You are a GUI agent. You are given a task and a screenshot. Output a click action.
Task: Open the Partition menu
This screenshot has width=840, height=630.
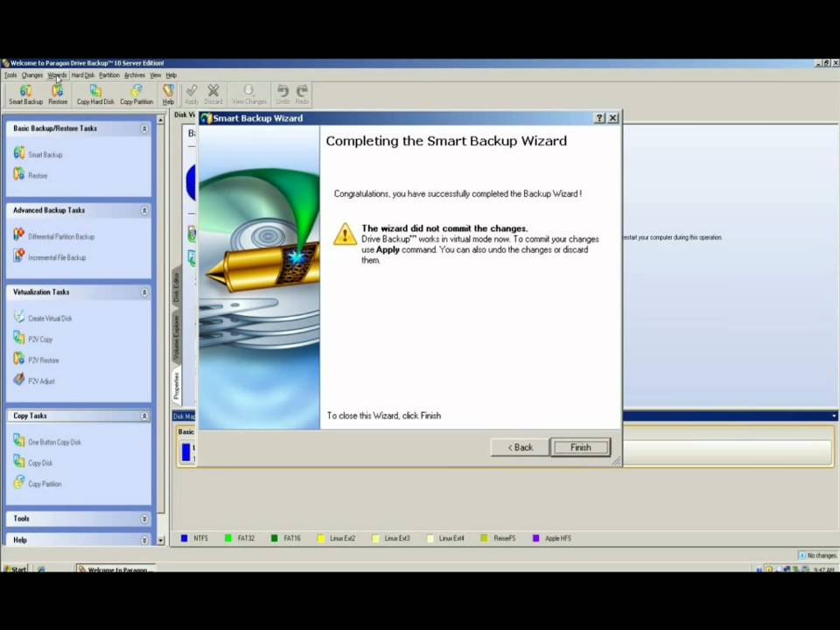point(109,75)
